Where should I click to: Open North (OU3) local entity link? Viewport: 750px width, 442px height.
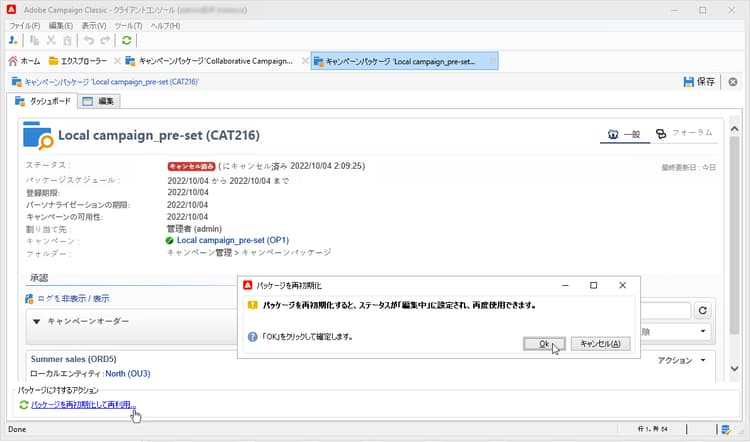(128, 374)
